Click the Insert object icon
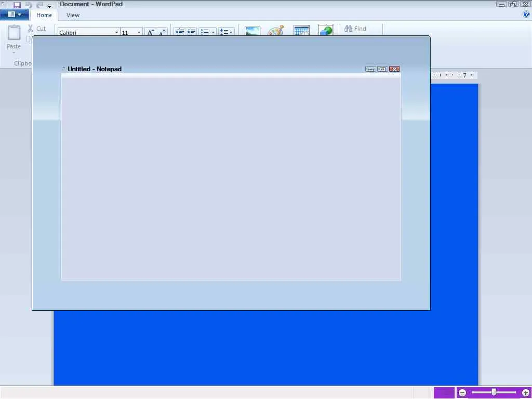532x399 pixels. coord(326,30)
